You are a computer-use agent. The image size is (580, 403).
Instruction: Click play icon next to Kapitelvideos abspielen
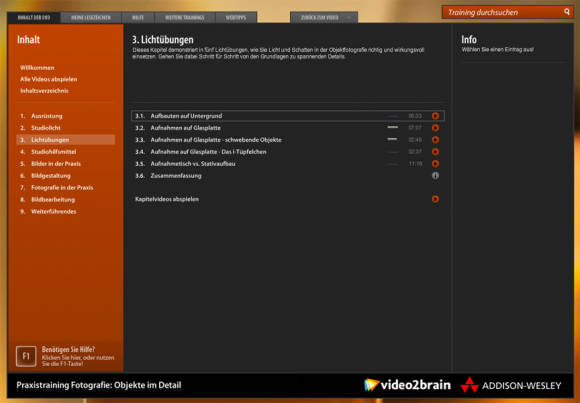435,199
